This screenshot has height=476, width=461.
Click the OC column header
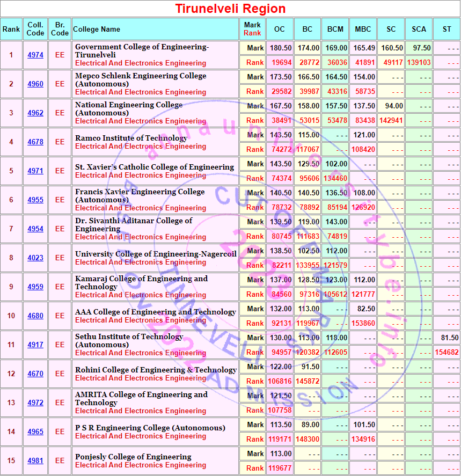point(280,29)
